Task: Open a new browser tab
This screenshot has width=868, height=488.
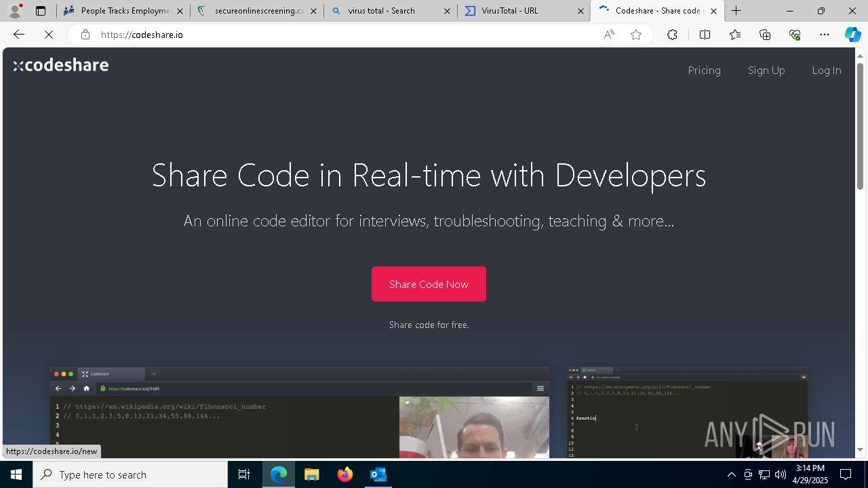Action: coord(736,11)
